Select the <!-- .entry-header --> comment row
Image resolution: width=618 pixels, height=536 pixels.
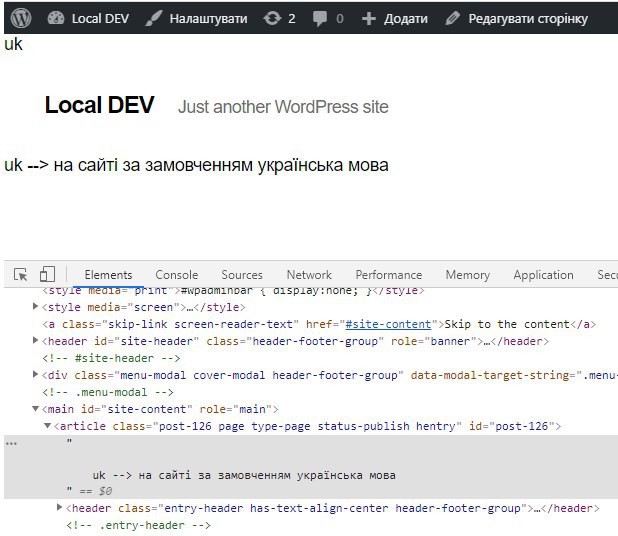139,525
